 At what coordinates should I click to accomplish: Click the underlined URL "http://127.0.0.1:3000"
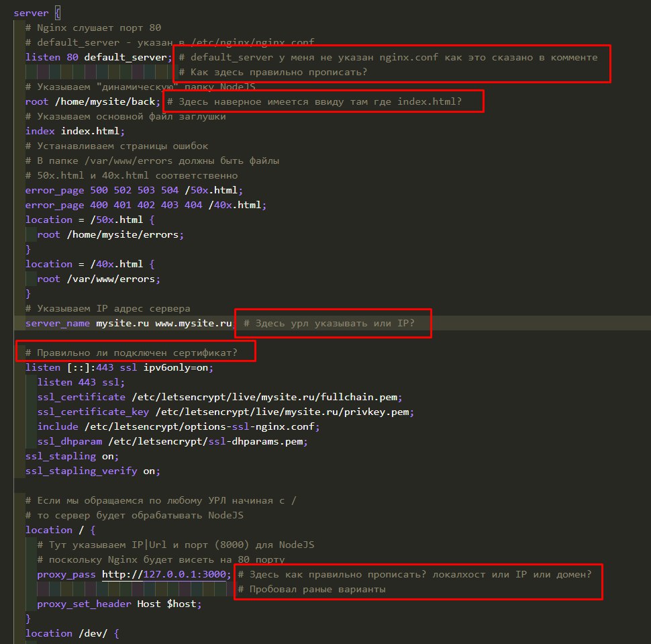tap(164, 575)
